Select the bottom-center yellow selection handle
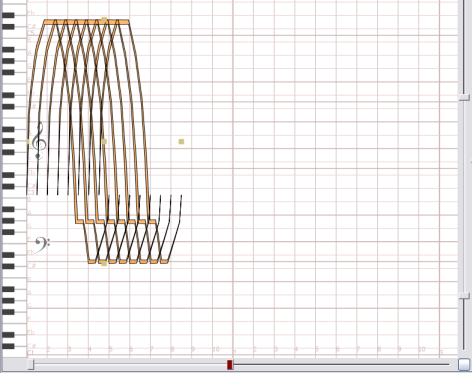This screenshot has height=373, width=472. pos(104,263)
